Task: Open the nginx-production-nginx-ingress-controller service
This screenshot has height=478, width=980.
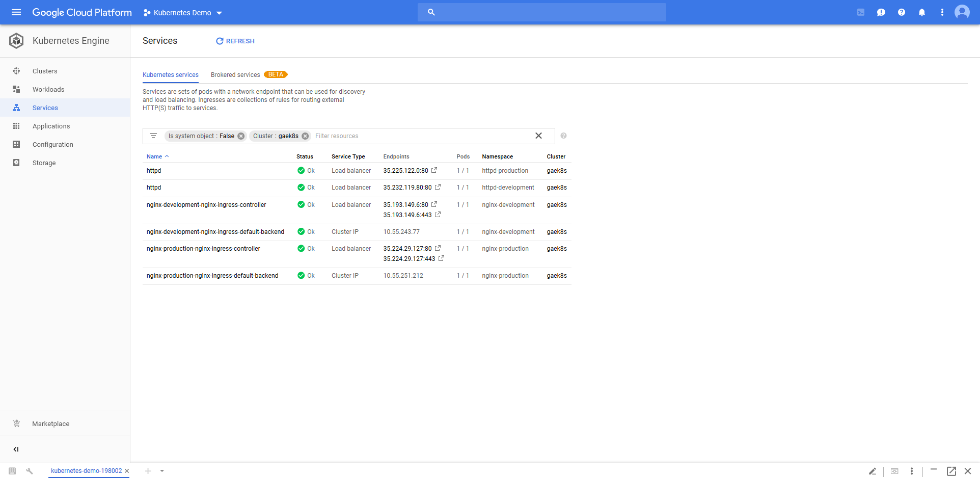Action: 203,249
